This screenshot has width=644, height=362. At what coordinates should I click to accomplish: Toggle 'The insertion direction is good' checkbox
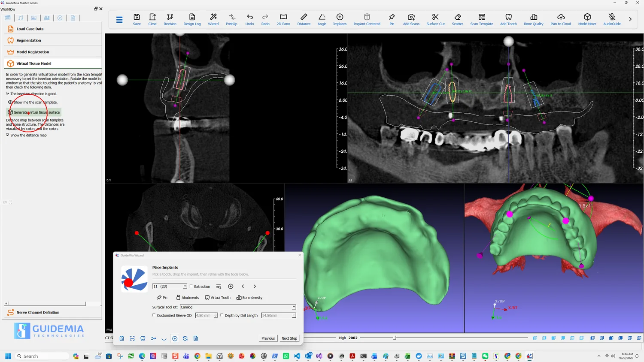coord(8,94)
